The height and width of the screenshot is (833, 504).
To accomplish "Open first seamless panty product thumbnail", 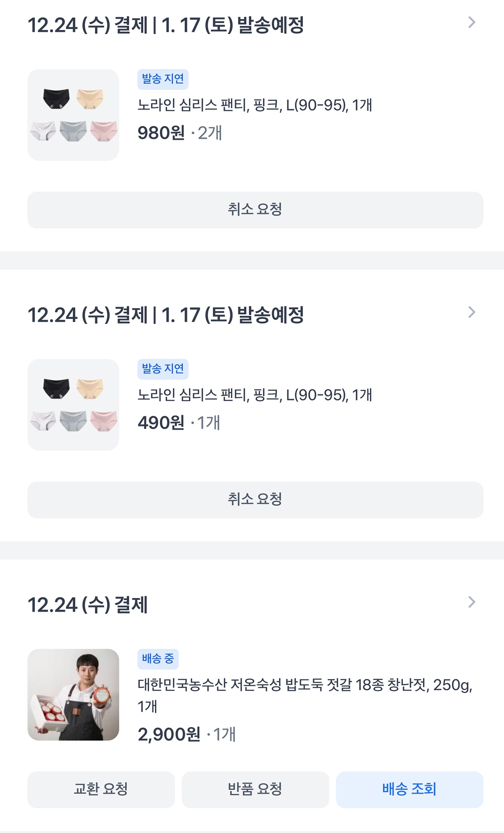I will [x=73, y=115].
